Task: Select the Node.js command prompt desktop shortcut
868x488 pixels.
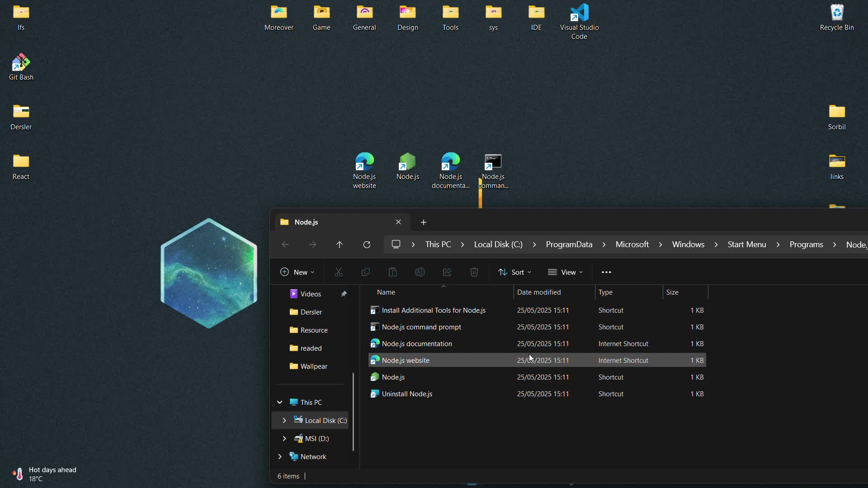Action: [493, 171]
